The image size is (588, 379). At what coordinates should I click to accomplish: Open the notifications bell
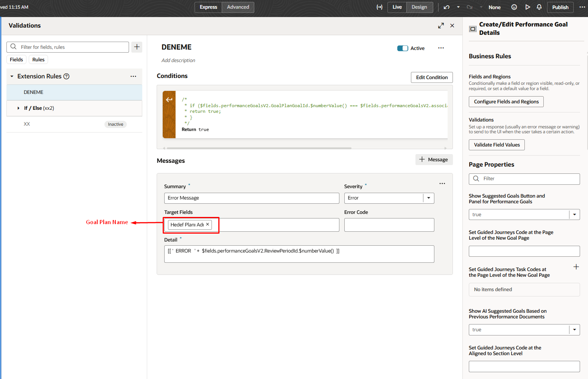tap(539, 7)
